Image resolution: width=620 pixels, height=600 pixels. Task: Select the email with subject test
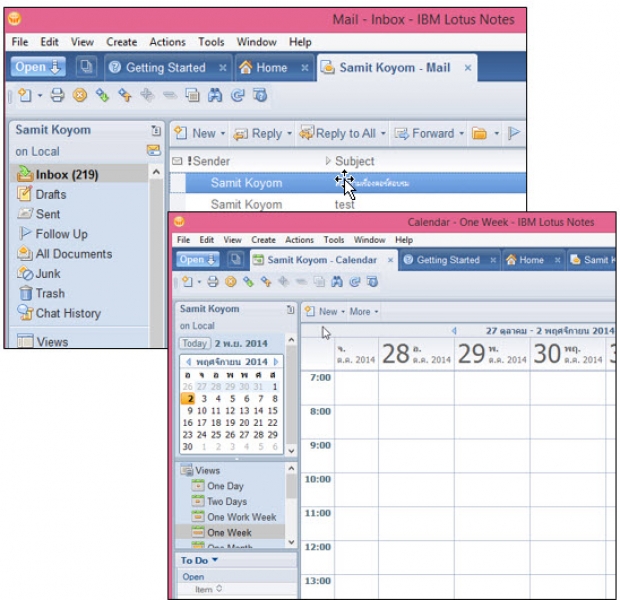(344, 204)
